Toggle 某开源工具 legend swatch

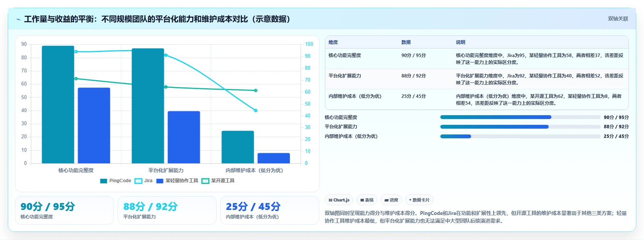pos(205,181)
